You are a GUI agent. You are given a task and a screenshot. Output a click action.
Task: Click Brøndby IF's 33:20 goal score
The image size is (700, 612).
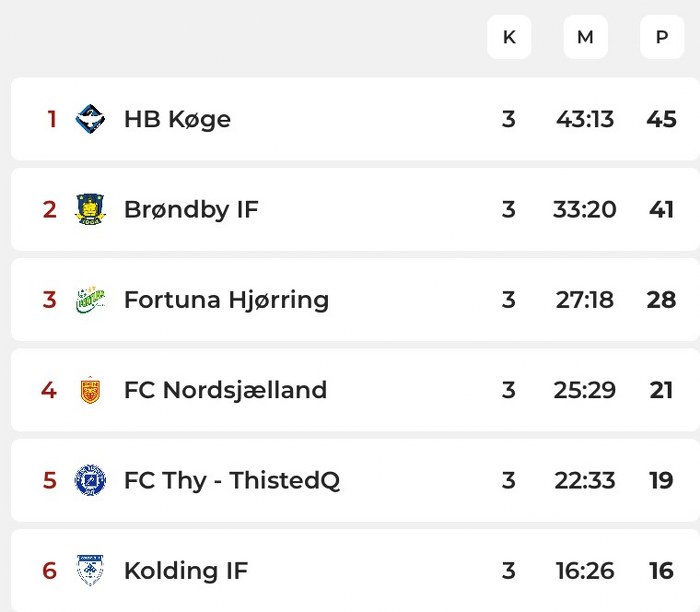(585, 209)
